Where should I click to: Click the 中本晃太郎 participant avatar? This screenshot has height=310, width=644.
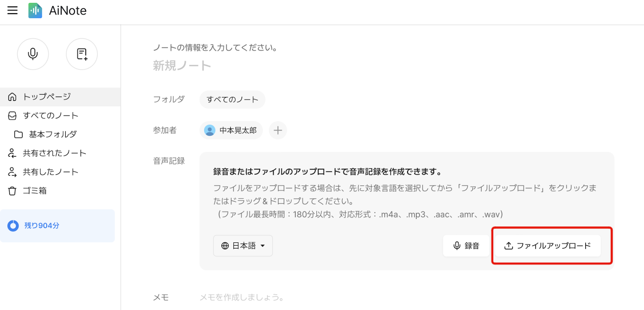pyautogui.click(x=210, y=130)
